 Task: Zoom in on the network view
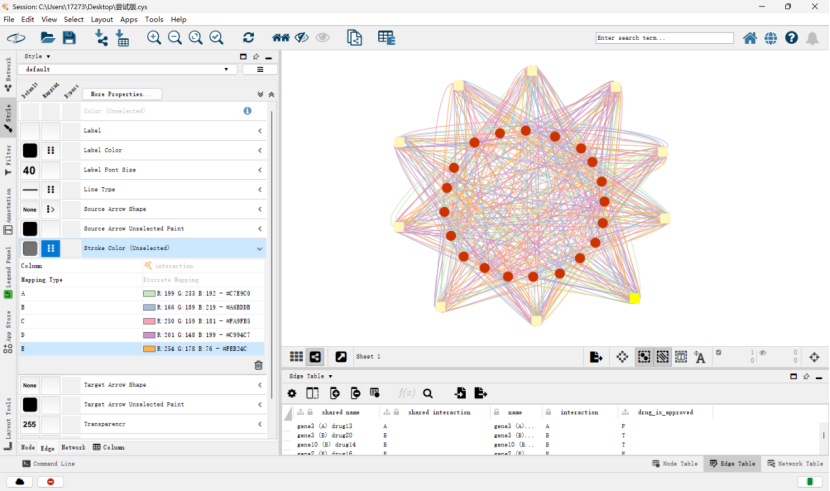click(154, 38)
